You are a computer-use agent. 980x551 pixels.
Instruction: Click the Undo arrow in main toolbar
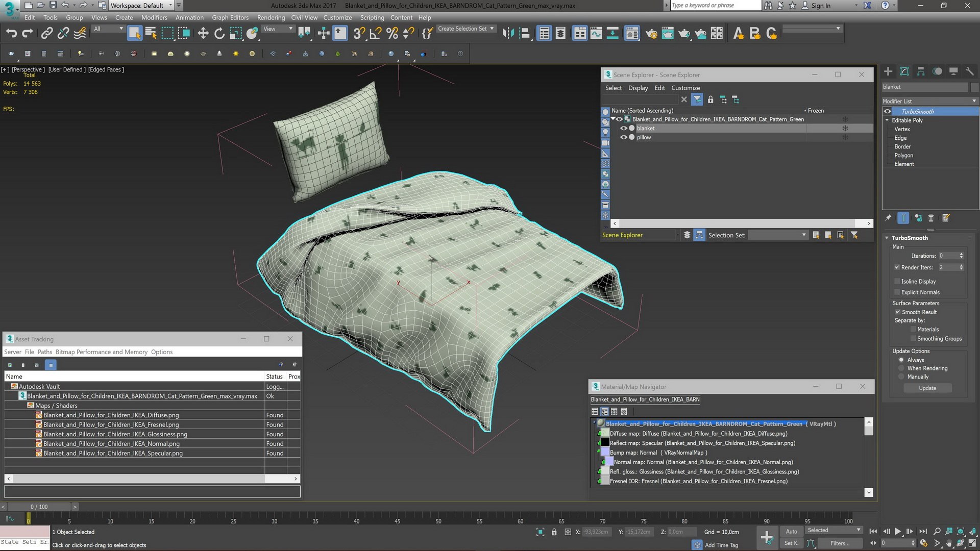(x=11, y=34)
